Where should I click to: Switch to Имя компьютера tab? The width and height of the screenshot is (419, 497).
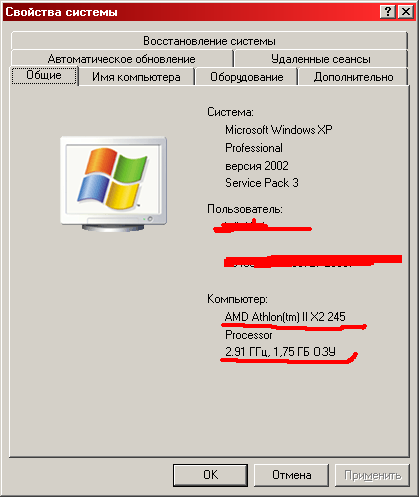pyautogui.click(x=136, y=77)
